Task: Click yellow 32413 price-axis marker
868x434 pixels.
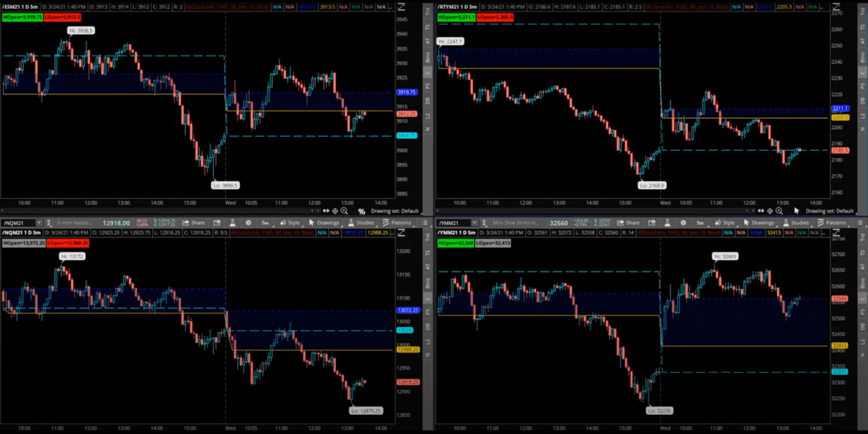Action: tap(840, 346)
